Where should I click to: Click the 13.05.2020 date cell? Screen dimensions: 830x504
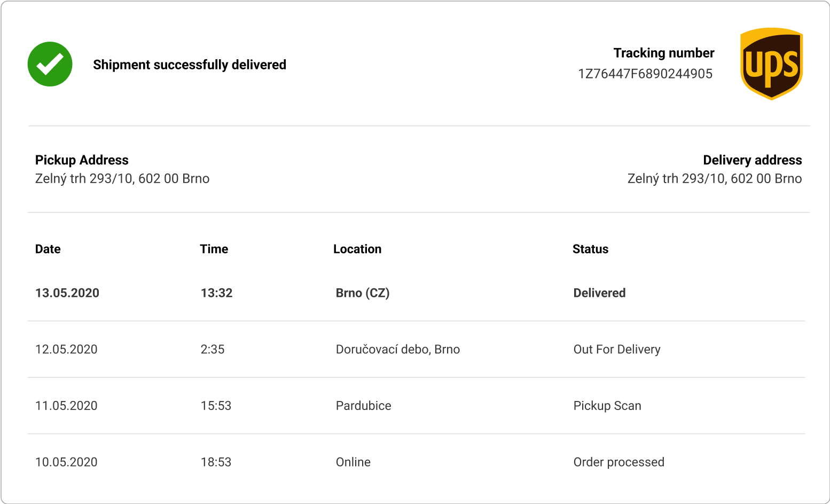point(67,293)
